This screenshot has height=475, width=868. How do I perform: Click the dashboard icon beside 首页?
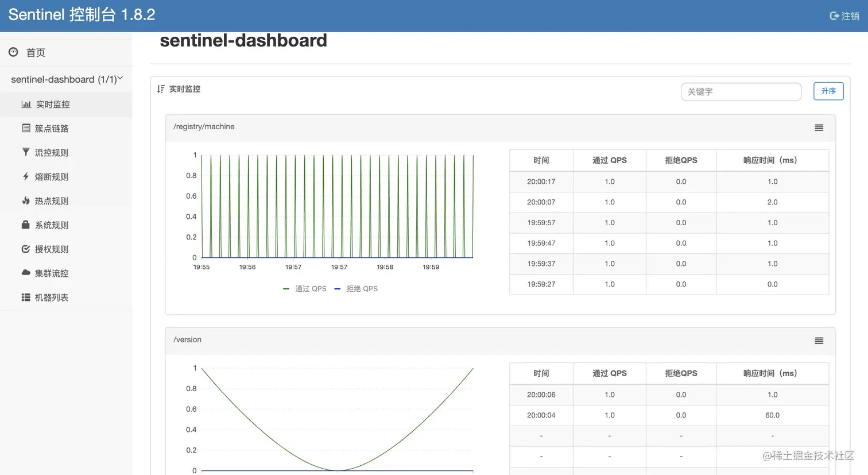(13, 52)
